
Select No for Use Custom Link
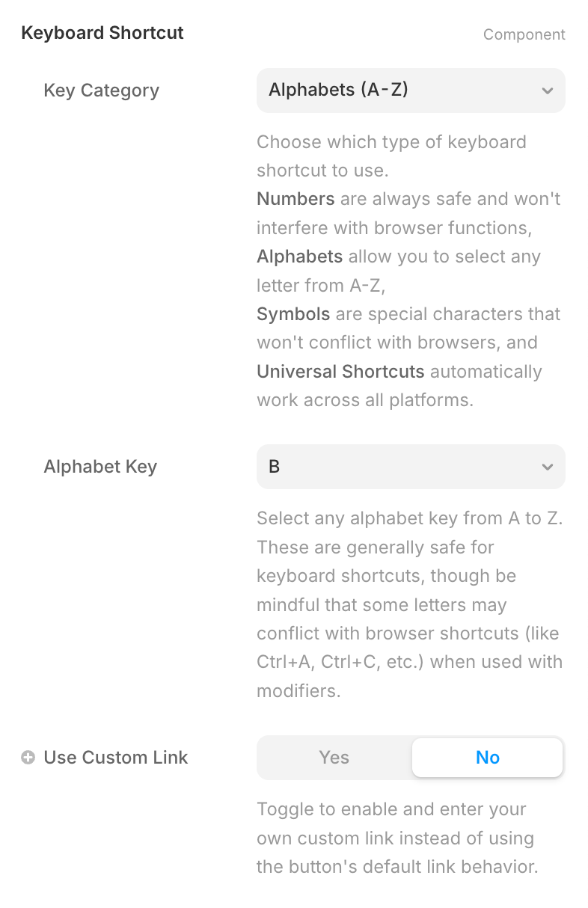coord(488,758)
